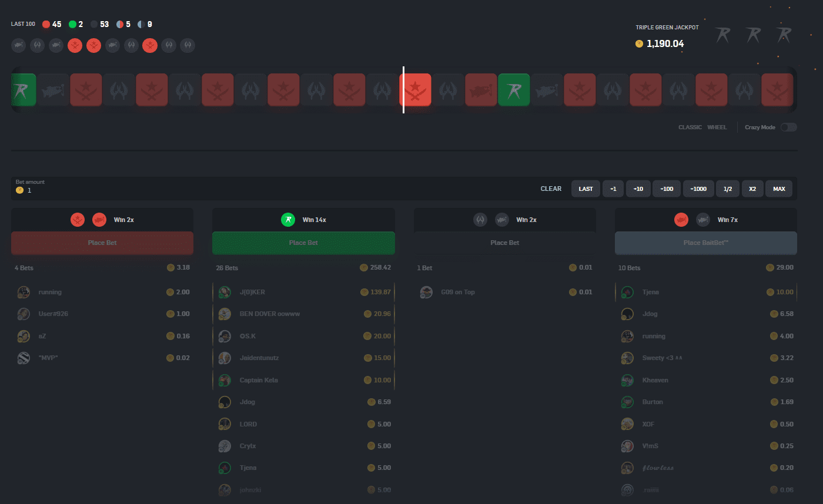Switch to WHEEL view mode
This screenshot has height=504, width=823.
click(717, 127)
